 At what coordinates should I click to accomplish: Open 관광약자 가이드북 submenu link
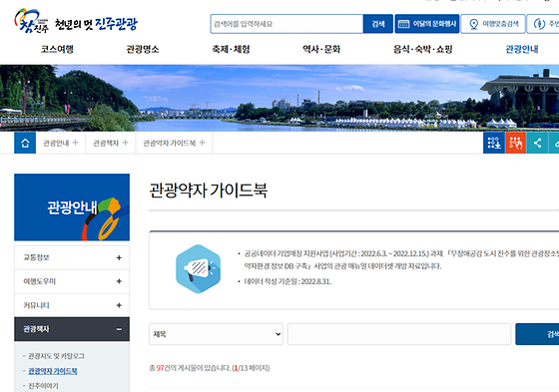pyautogui.click(x=53, y=371)
